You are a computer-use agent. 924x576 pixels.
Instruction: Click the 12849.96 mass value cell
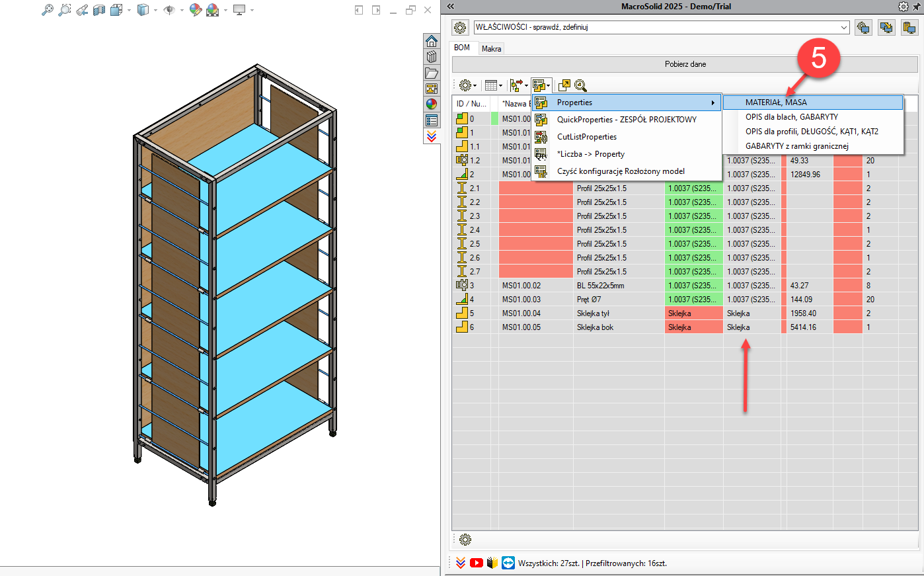pyautogui.click(x=810, y=175)
